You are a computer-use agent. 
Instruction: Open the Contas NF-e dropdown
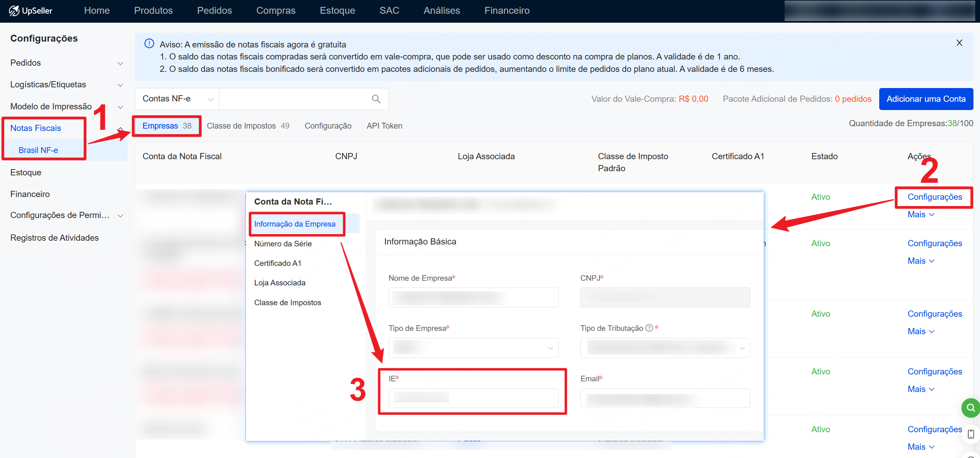coord(177,99)
